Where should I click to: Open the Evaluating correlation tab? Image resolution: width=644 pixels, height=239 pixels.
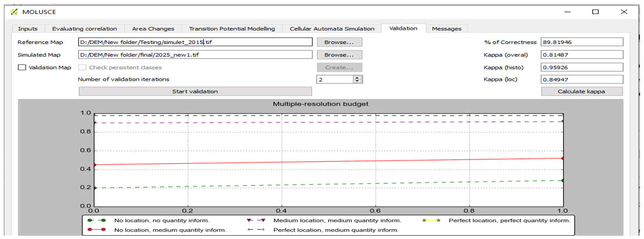click(84, 29)
